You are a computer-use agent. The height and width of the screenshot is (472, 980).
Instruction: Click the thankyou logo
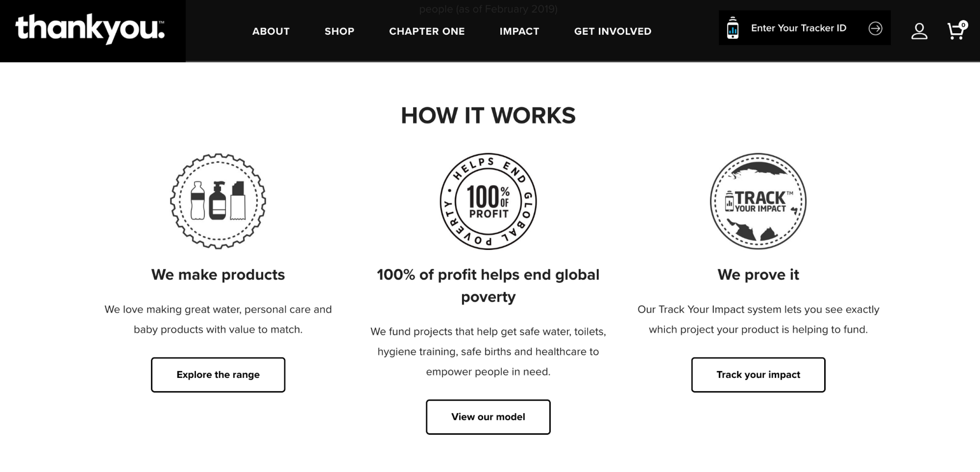[90, 29]
